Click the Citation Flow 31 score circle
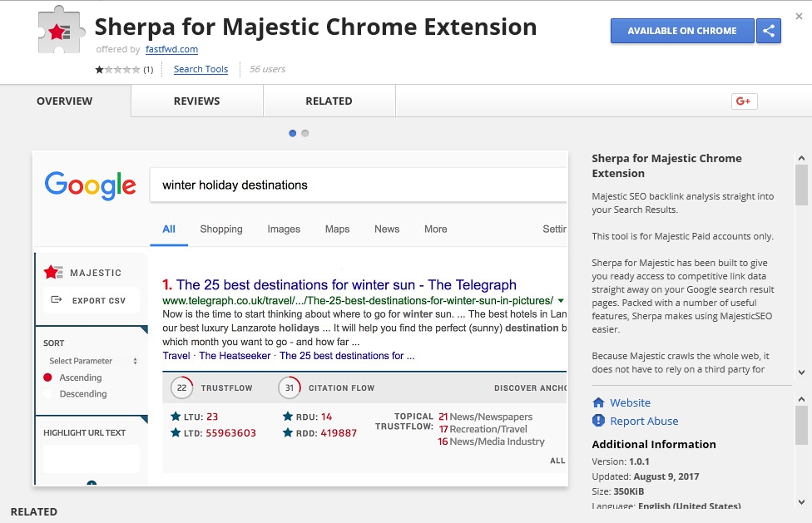812x523 pixels. pyautogui.click(x=290, y=387)
